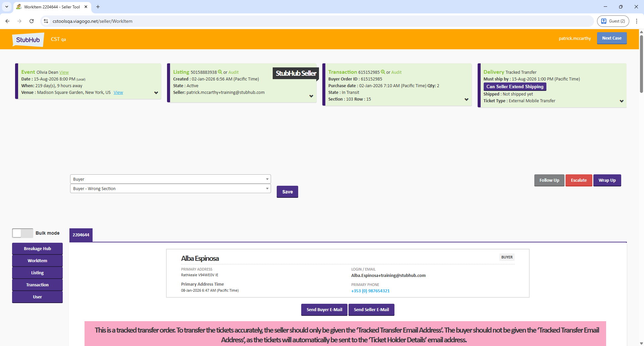Click the buyer's primary phone number link
Viewport: 644px width, 346px height.
(370, 291)
